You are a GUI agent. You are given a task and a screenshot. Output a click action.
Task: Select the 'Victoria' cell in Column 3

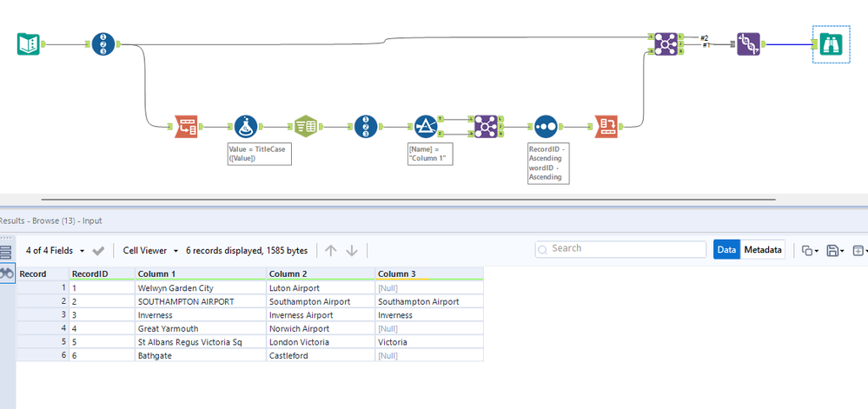[429, 342]
